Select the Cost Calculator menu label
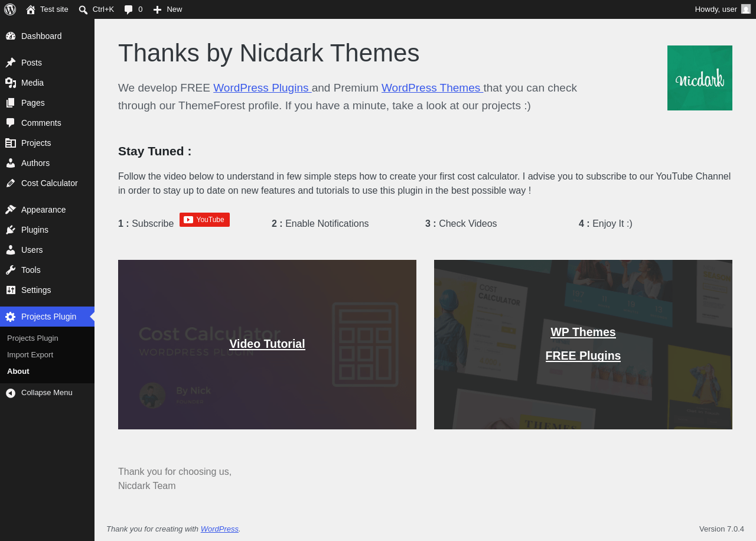The height and width of the screenshot is (541, 756). point(50,183)
